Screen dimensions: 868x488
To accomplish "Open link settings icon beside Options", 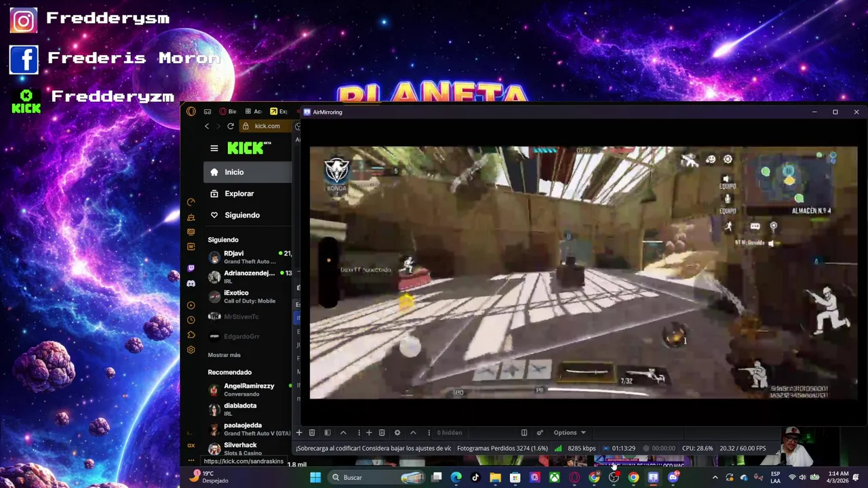I will coord(540,432).
